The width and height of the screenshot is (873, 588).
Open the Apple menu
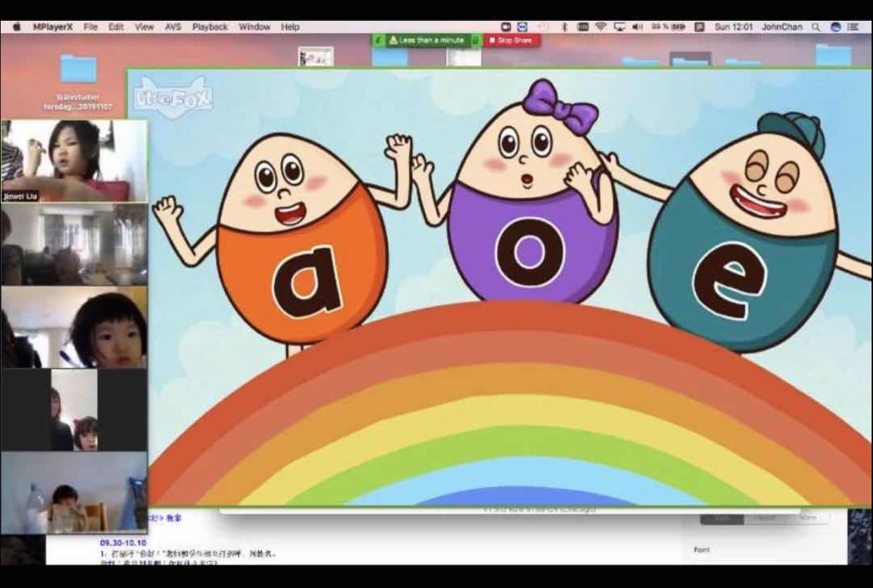coord(15,27)
